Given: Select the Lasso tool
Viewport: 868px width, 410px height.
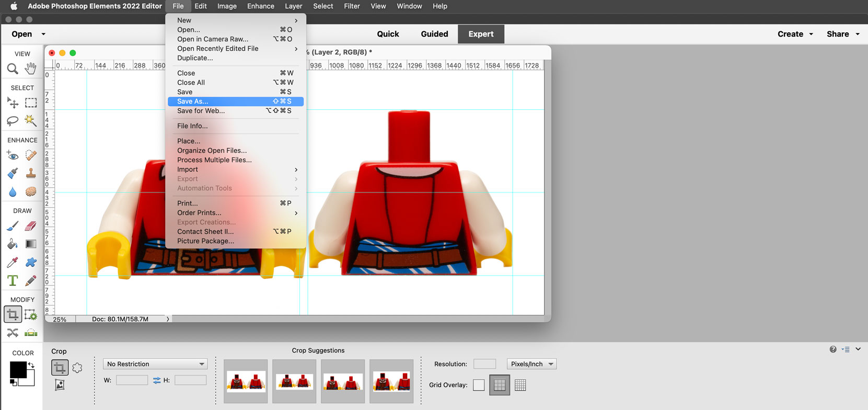Looking at the screenshot, I should 13,121.
